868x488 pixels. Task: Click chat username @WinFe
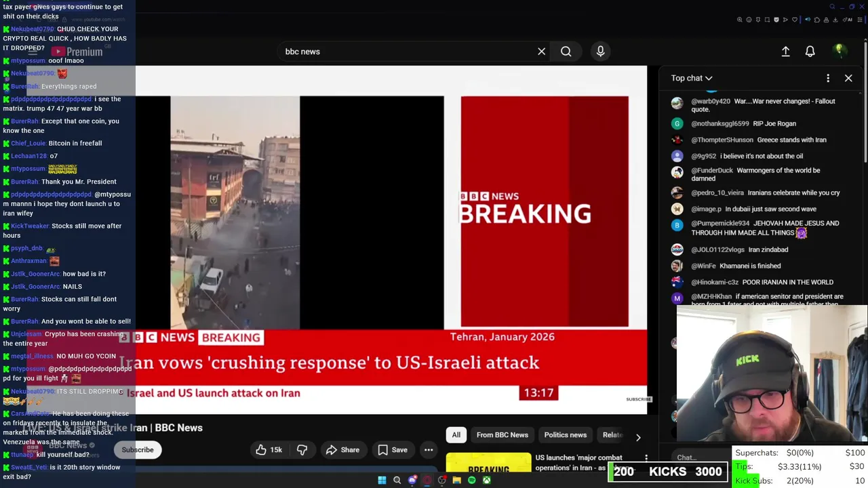[703, 266]
